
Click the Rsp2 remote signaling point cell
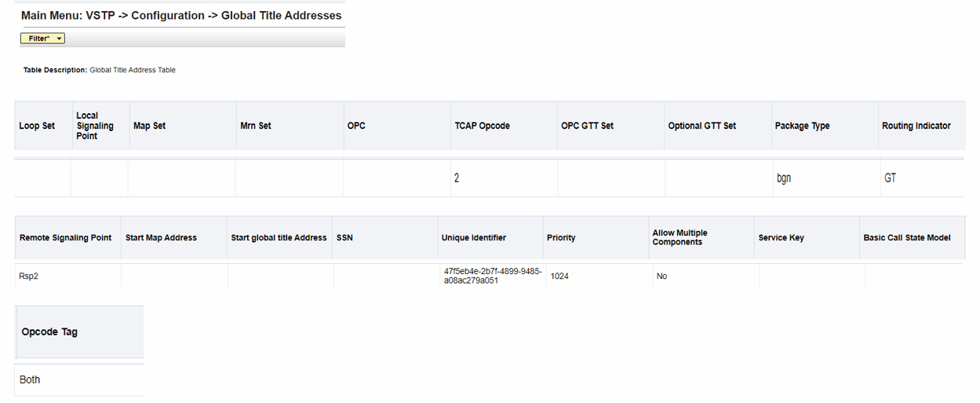(x=67, y=276)
